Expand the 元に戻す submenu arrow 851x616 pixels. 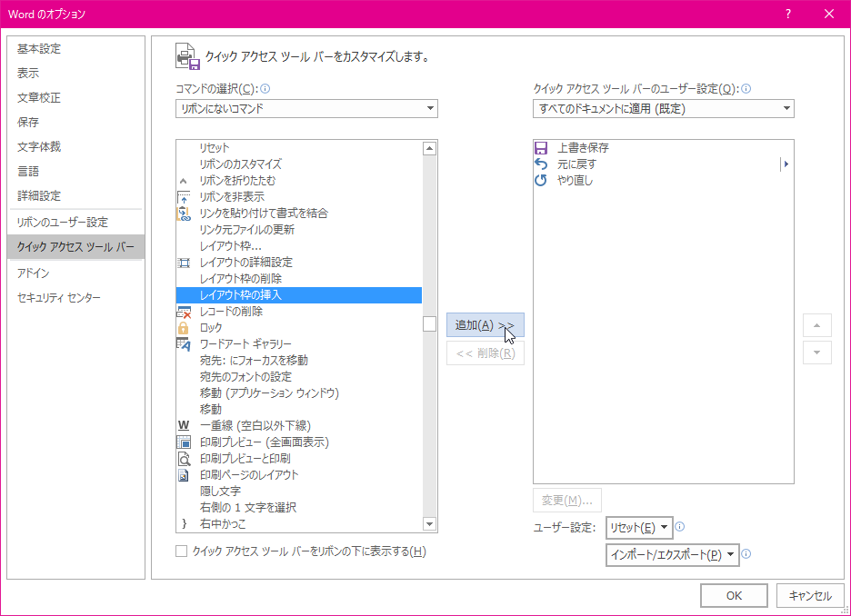click(786, 164)
